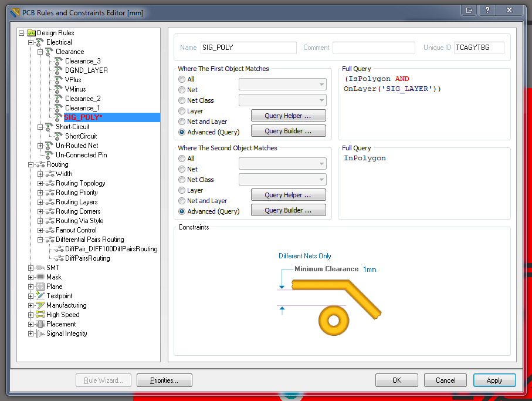
Task: Open Query Builder for second object
Action: [x=289, y=210]
